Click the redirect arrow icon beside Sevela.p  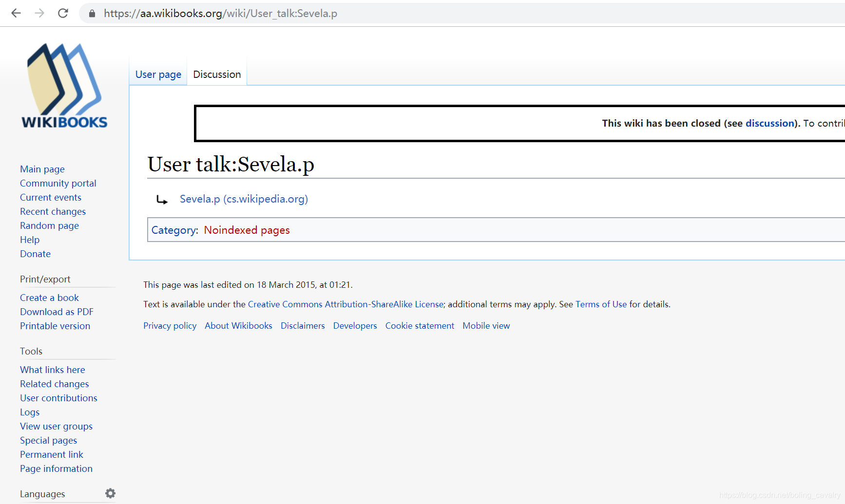[x=162, y=199]
